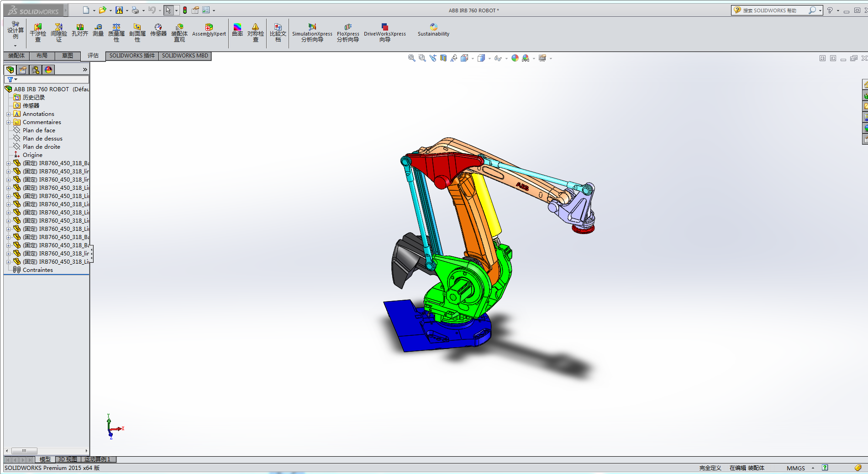Show Mass Properties (质量属性)
The width and height of the screenshot is (868, 474).
[x=116, y=33]
